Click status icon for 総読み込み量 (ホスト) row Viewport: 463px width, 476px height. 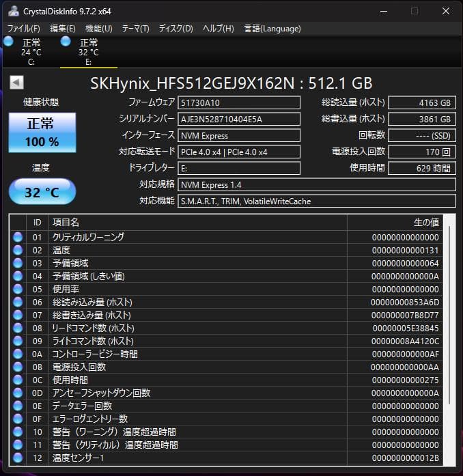pos(18,302)
